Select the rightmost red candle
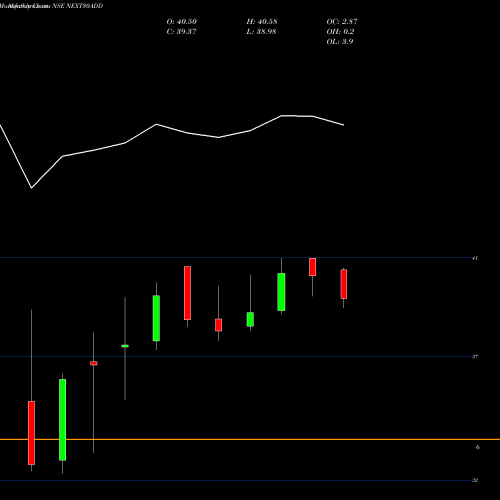 (344, 284)
